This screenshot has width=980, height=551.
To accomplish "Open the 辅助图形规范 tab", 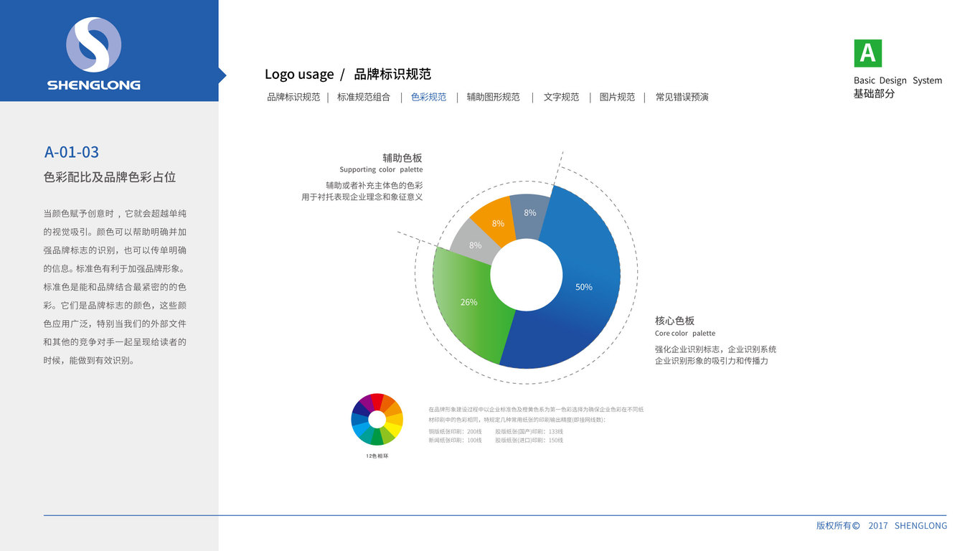I will pos(494,97).
